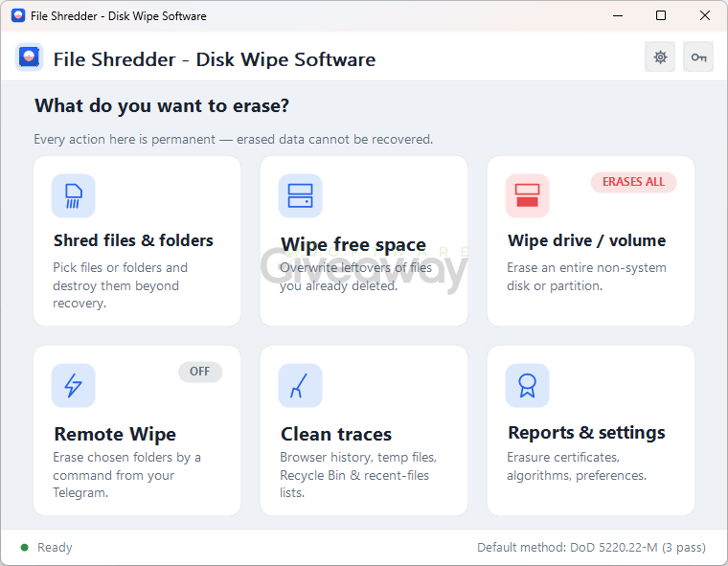Click the license key icon button

(698, 57)
